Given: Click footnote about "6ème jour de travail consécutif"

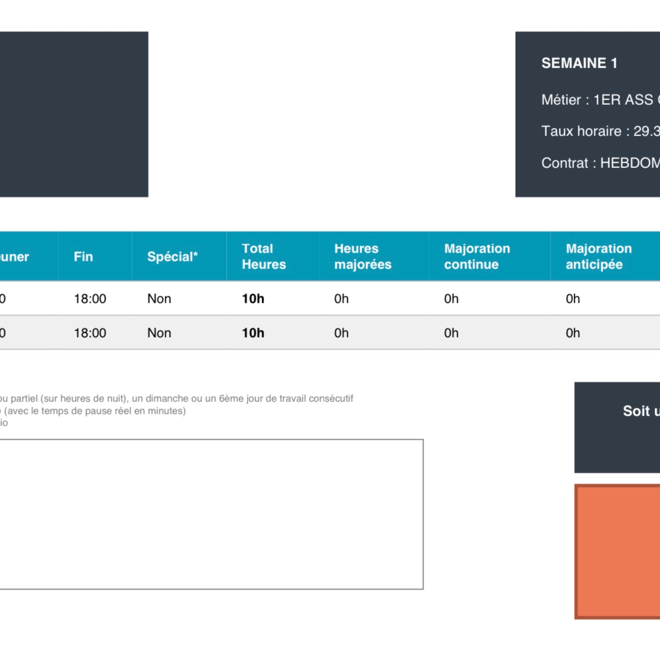Looking at the screenshot, I should 177,398.
